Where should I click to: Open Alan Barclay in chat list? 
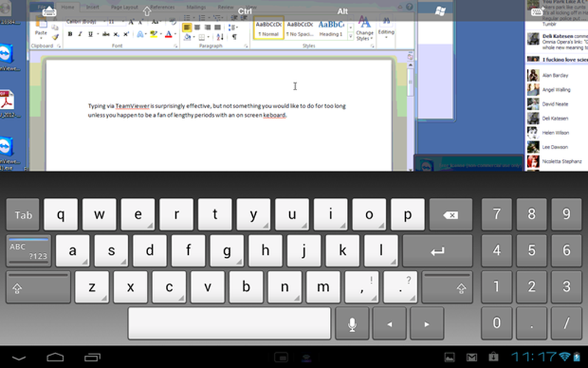[x=556, y=75]
